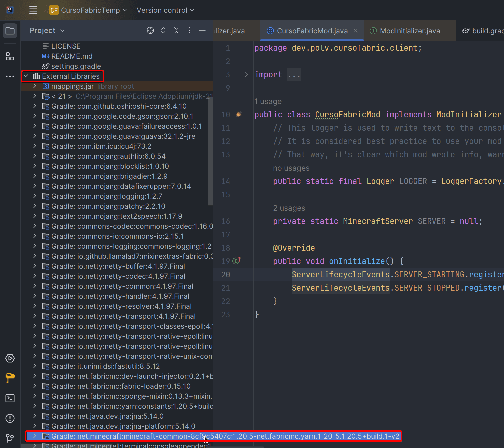
Task: Click the 'no usages' hint above LOGGER
Action: (x=291, y=168)
